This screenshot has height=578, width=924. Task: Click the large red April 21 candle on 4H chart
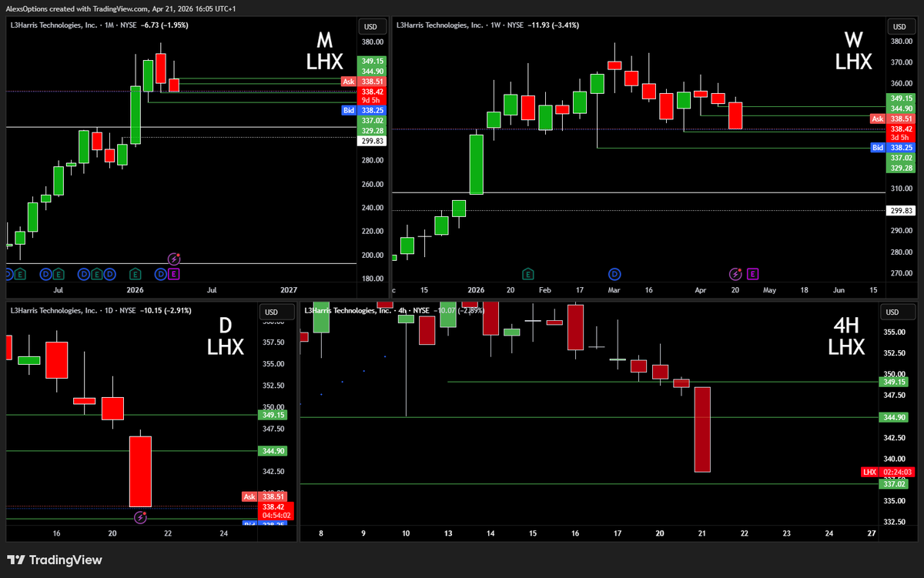(701, 429)
